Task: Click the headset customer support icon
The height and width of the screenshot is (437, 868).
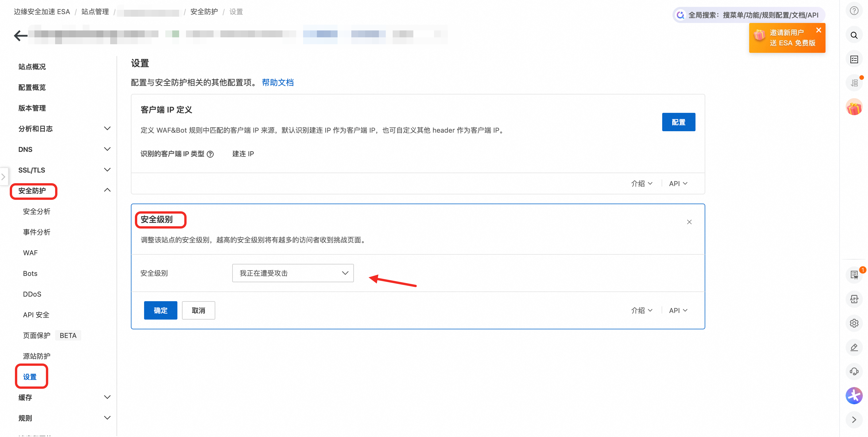Action: 854,371
